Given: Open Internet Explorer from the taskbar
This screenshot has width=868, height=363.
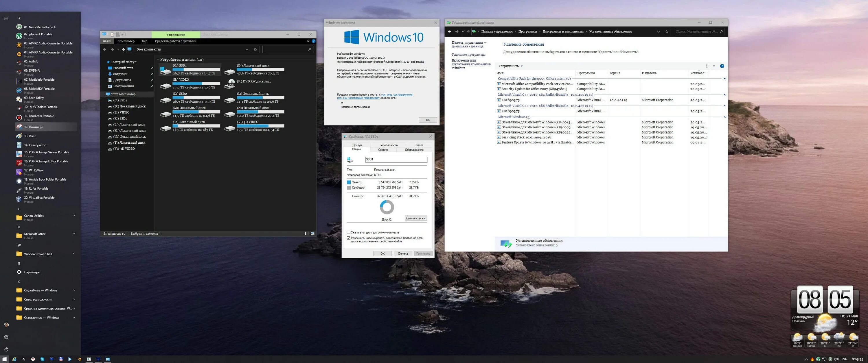Looking at the screenshot, I should 14,359.
